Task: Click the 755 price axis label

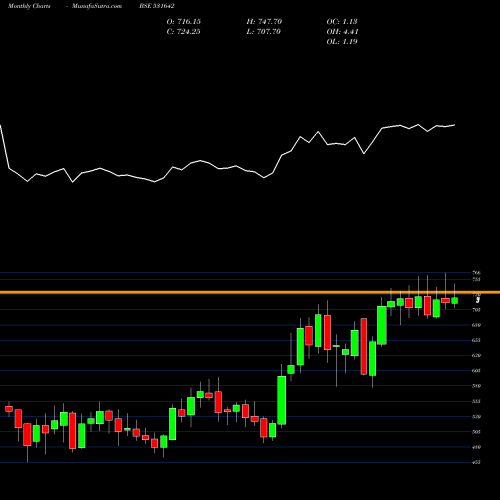Action: 477,279
